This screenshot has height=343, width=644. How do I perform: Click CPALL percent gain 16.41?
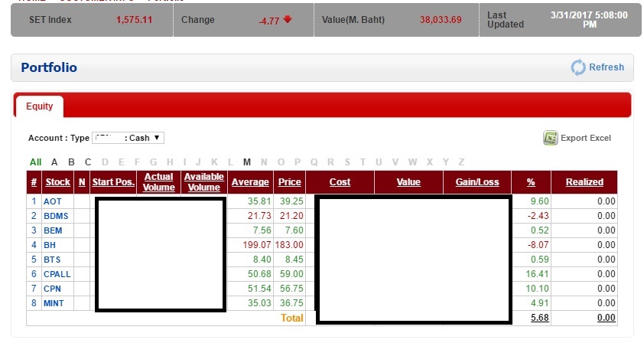point(537,273)
